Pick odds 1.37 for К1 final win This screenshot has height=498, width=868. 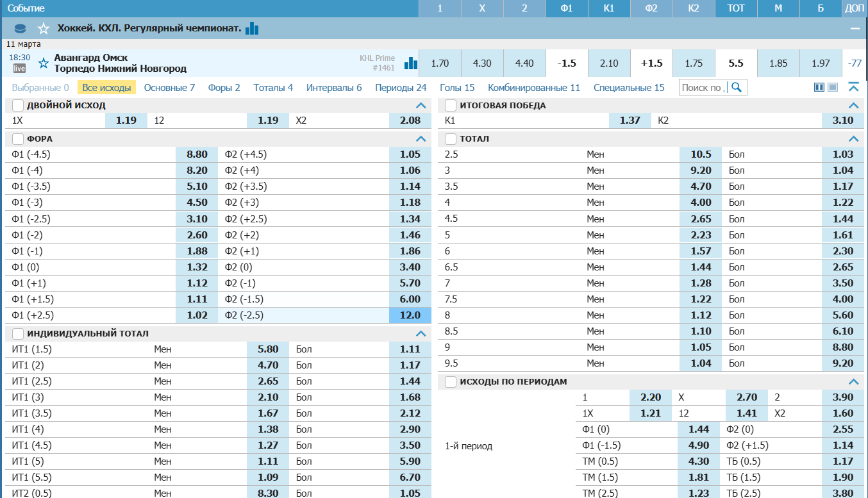point(630,120)
